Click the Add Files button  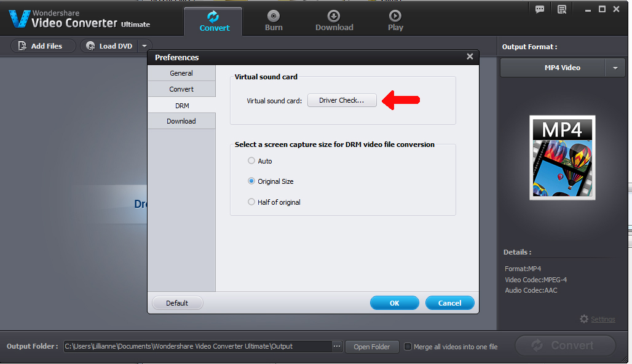42,46
